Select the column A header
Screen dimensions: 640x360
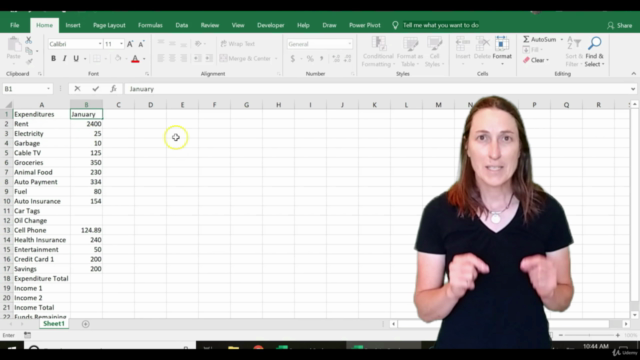(42, 105)
